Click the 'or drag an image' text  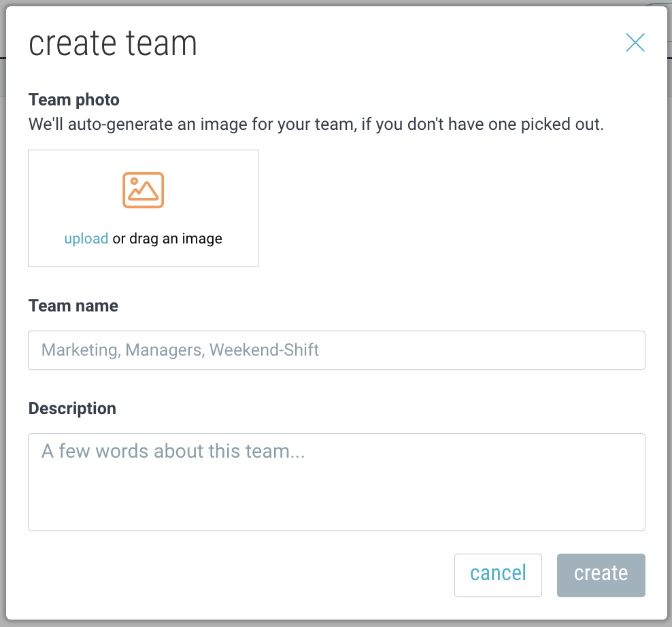167,238
